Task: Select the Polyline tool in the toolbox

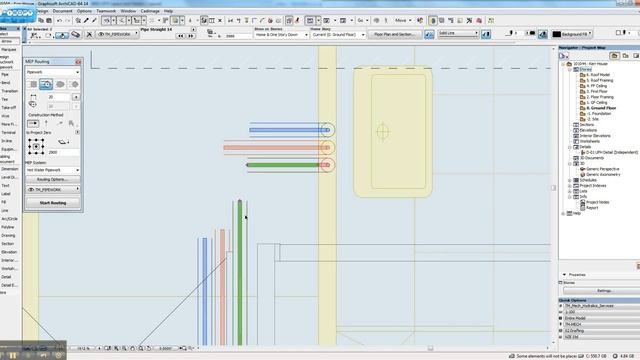Action: click(7, 227)
